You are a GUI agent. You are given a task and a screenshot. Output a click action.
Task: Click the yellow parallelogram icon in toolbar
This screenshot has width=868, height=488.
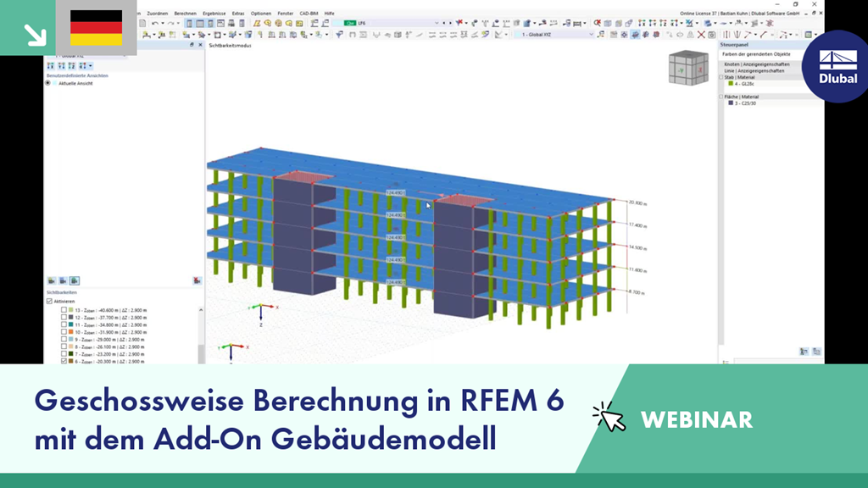pos(257,23)
